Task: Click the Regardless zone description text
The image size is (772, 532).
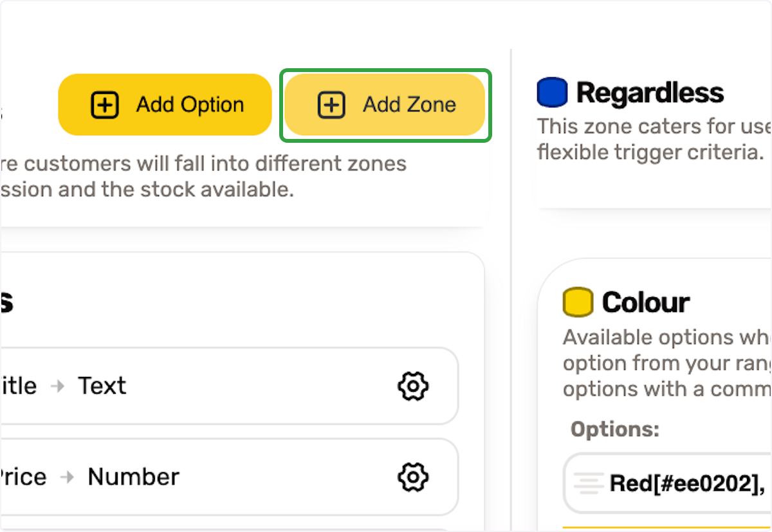Action: click(654, 139)
